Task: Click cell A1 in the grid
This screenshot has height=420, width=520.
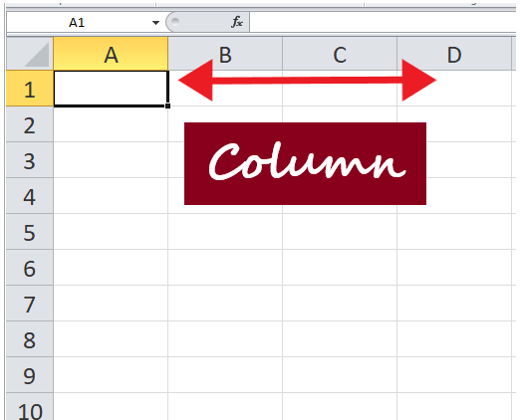Action: pos(111,89)
